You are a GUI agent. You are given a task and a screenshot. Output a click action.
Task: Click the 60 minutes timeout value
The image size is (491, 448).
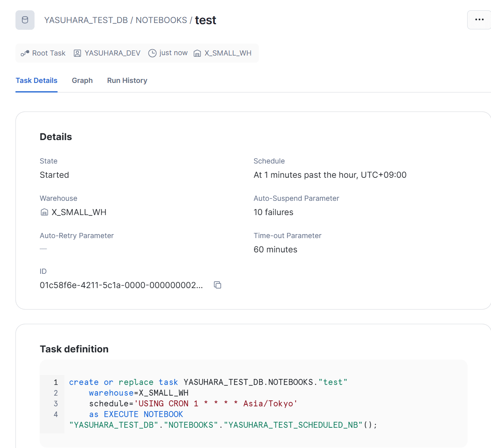click(x=275, y=250)
